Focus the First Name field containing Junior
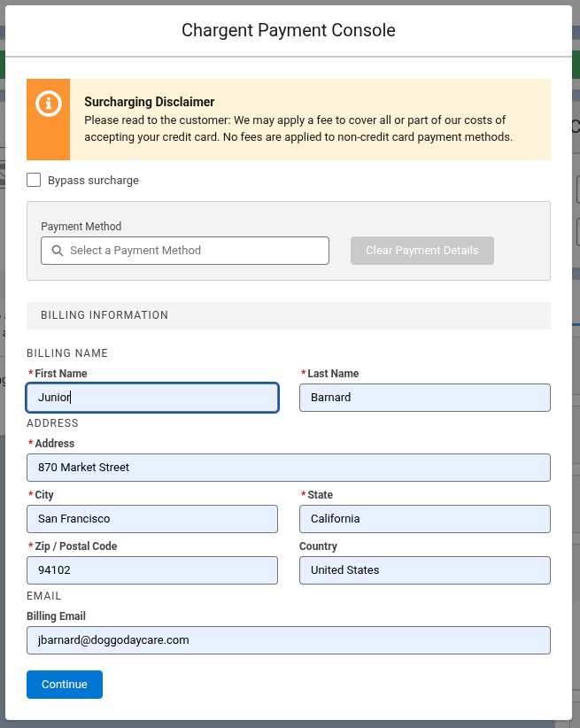This screenshot has width=580, height=728. (x=152, y=398)
